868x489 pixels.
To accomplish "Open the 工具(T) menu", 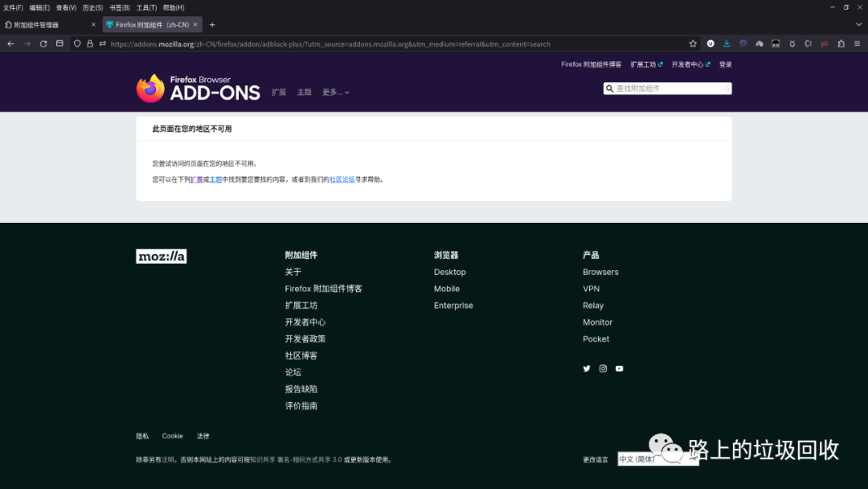I will pyautogui.click(x=146, y=8).
